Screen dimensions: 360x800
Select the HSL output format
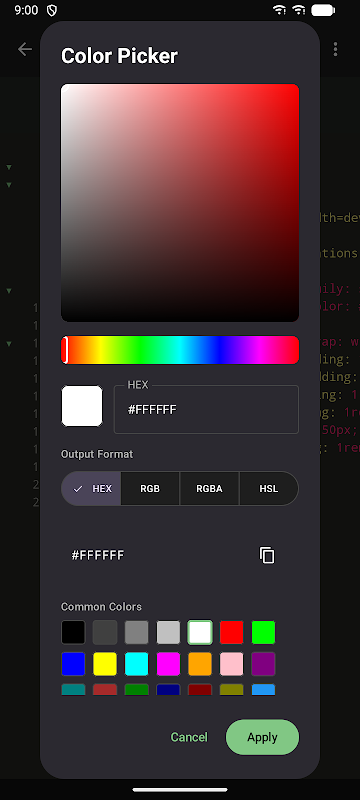tap(269, 488)
